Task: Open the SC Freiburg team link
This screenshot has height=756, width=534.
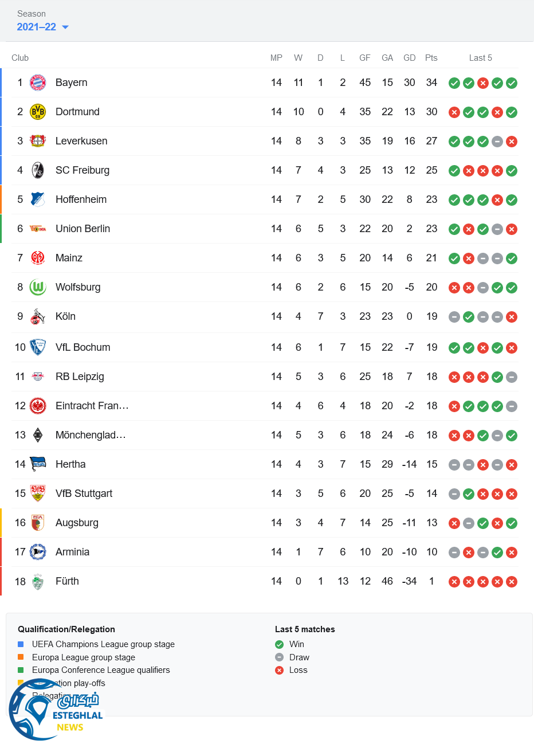Action: (82, 170)
